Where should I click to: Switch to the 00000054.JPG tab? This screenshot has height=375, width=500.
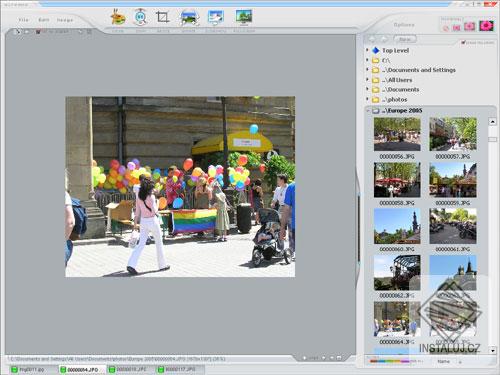[82, 370]
